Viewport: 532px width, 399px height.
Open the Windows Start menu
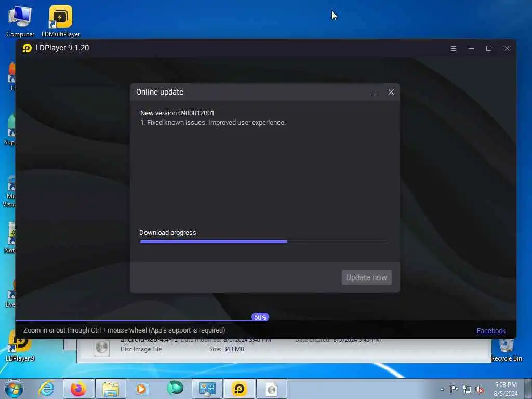[14, 389]
